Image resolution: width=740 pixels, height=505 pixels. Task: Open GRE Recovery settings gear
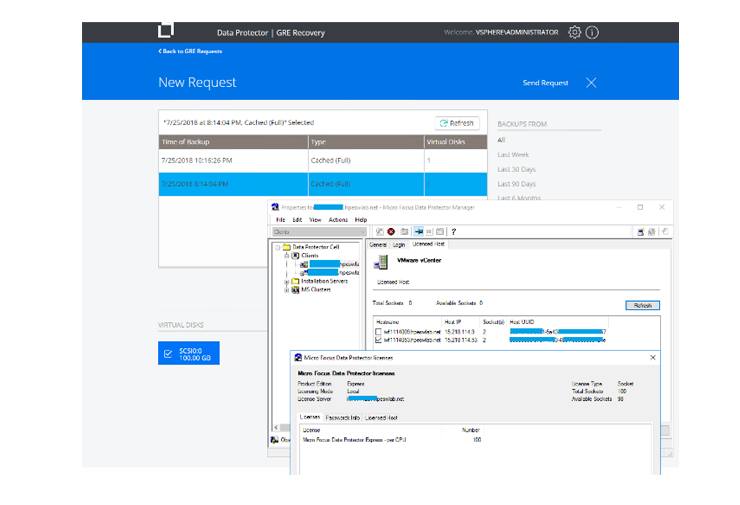574,32
